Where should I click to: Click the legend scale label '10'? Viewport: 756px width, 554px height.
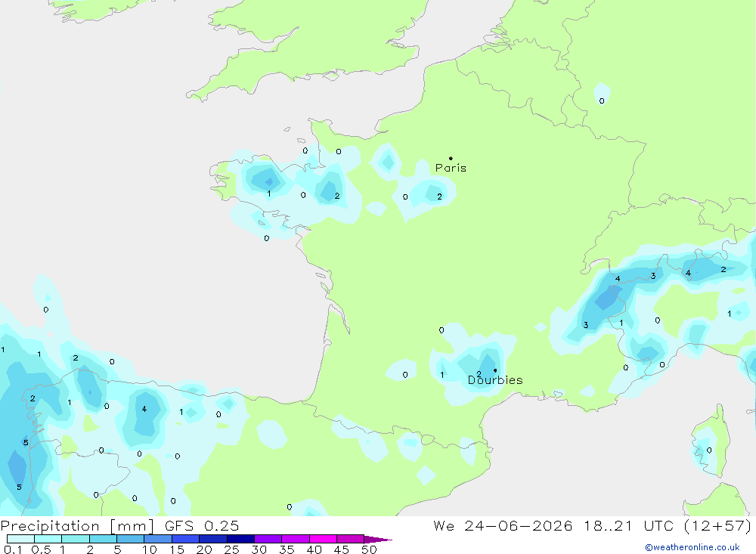150,549
